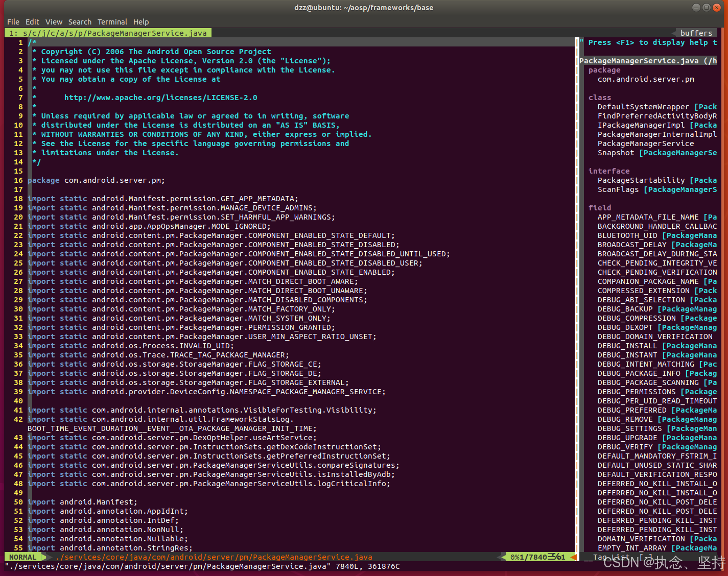728x576 pixels.
Task: Click the Apache license URL line
Action: coord(160,98)
